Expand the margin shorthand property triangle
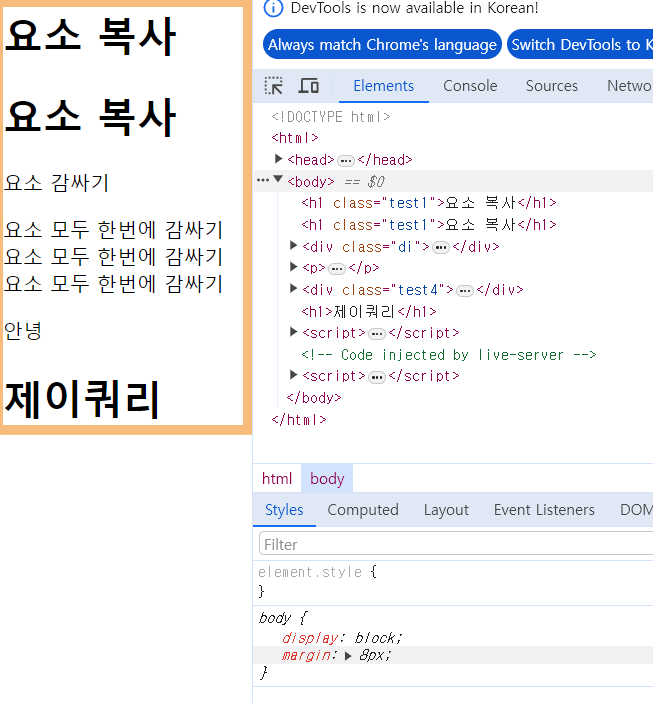 click(348, 656)
